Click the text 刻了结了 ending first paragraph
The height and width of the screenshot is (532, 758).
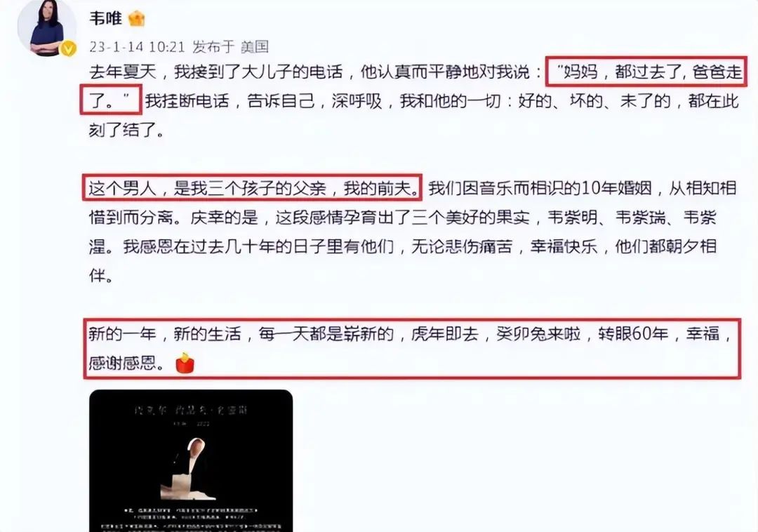126,130
